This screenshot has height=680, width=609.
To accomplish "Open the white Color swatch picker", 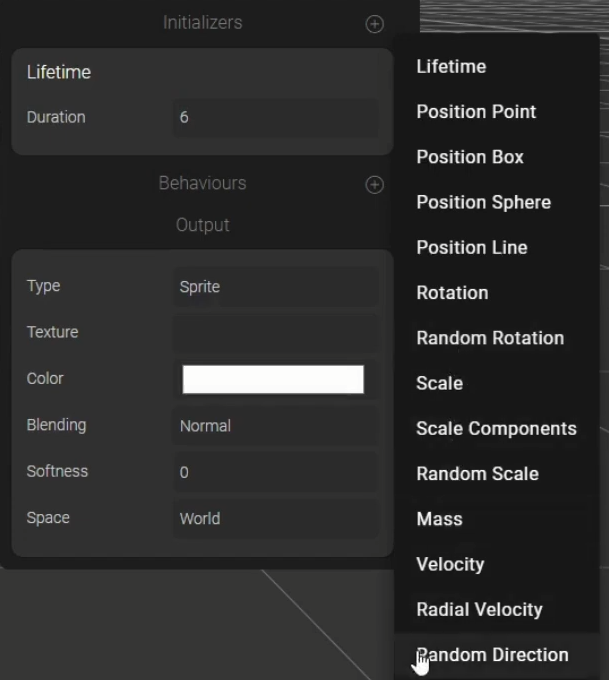I will 273,380.
